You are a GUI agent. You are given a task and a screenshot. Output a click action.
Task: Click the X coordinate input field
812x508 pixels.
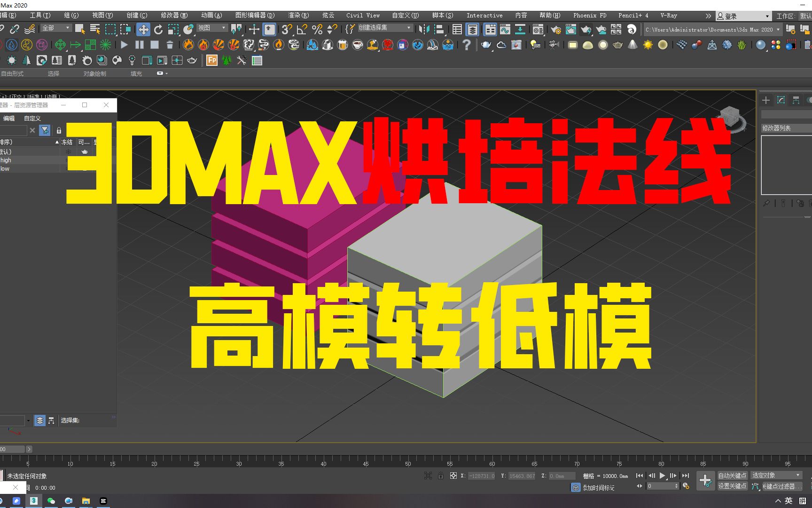(x=482, y=476)
